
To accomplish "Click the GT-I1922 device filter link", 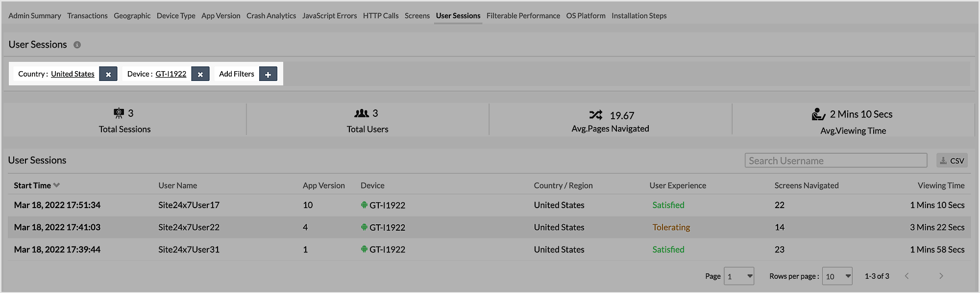I will pos(171,74).
